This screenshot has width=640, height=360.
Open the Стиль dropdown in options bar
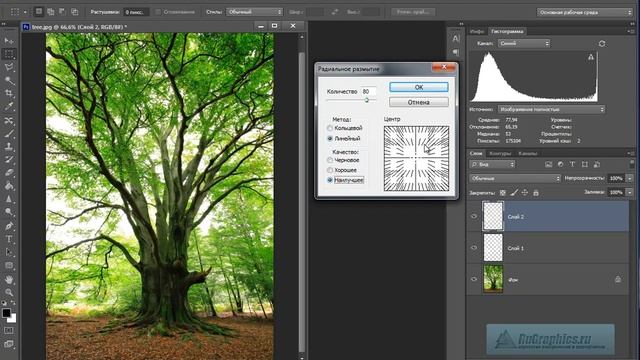(254, 12)
